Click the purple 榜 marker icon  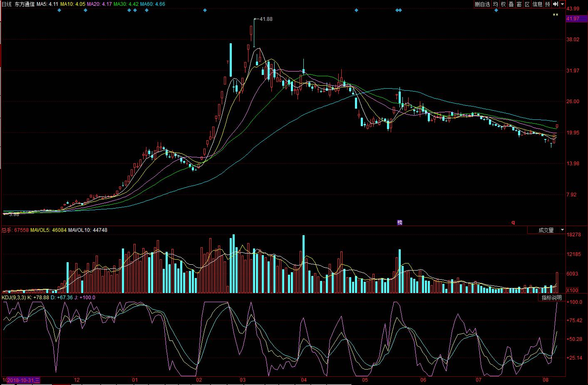[400, 223]
